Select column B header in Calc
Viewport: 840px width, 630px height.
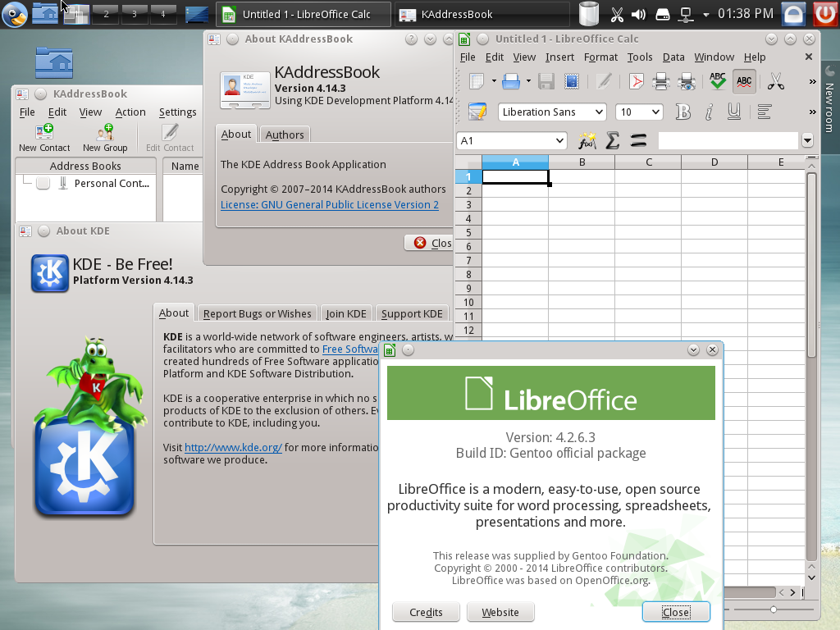[x=582, y=162]
